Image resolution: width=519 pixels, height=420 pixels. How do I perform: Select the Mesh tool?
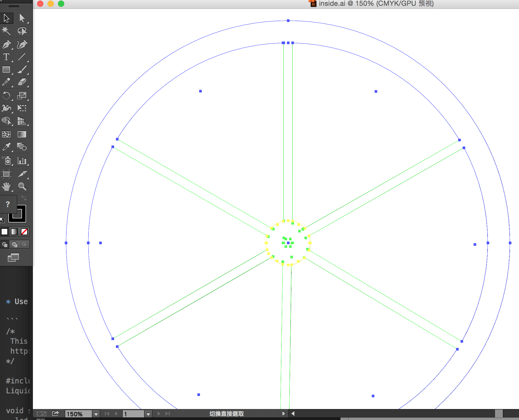click(x=7, y=134)
